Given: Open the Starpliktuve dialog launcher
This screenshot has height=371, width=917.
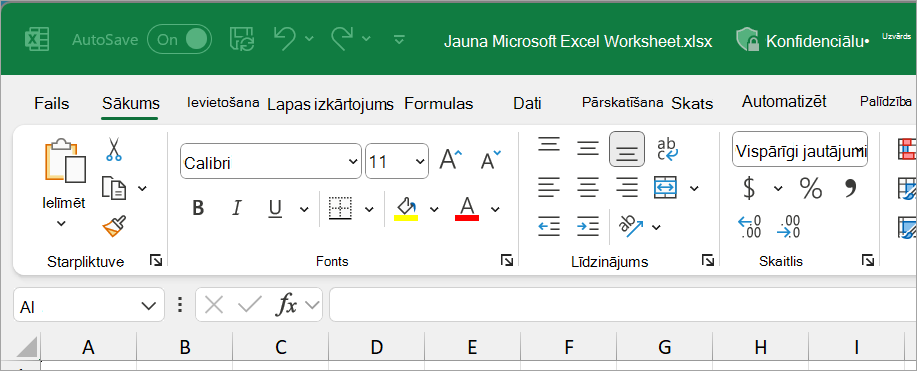Looking at the screenshot, I should tap(156, 260).
